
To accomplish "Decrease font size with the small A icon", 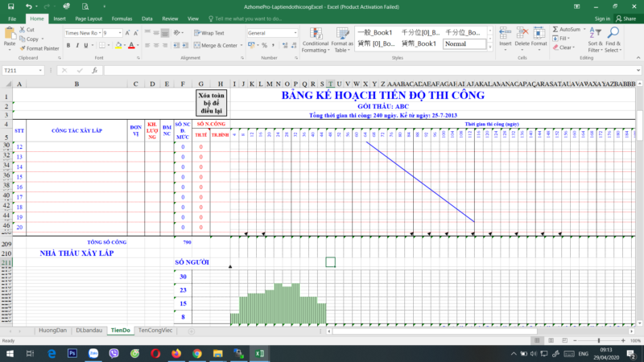I will tap(136, 33).
